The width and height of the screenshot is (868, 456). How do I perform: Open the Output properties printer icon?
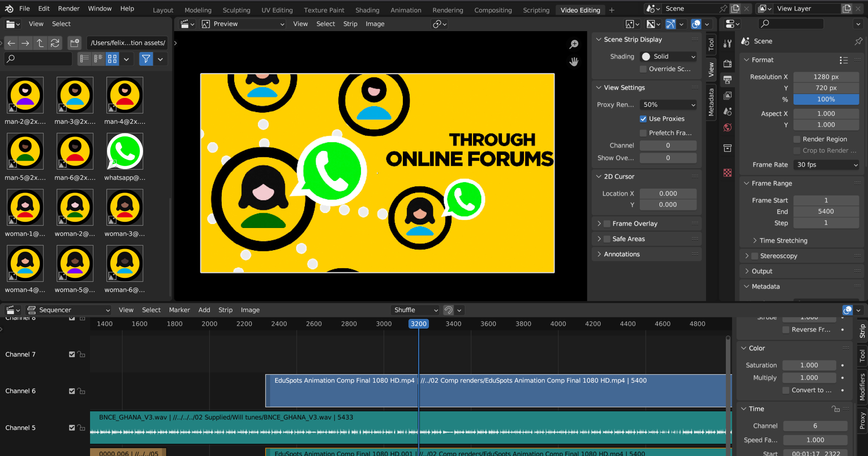pyautogui.click(x=728, y=80)
